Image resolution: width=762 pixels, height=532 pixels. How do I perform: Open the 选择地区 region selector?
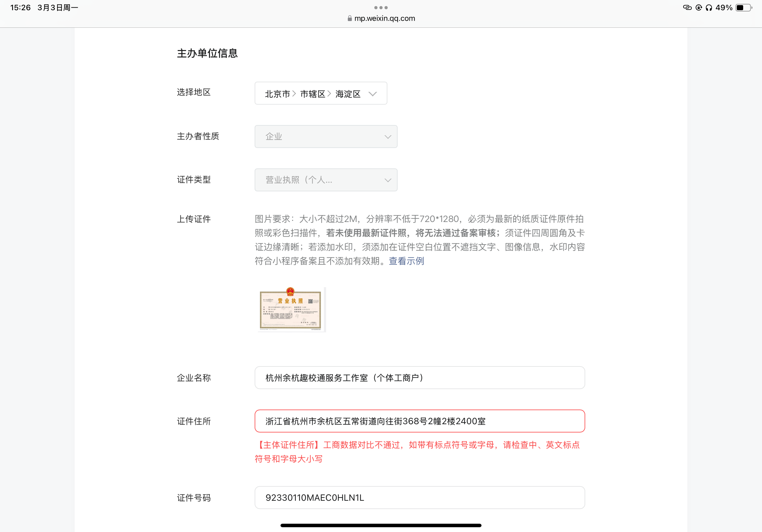[320, 93]
